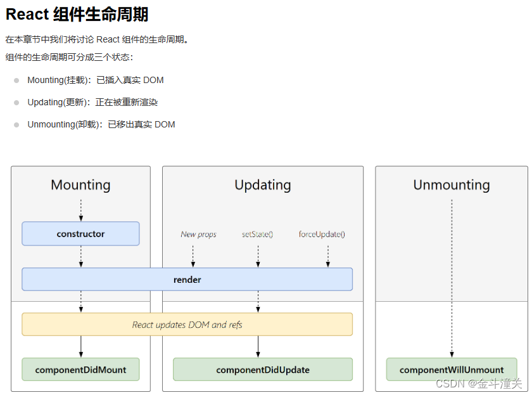Click the bullet icon before Updating(更新)
Viewport: 532px width, 395px height.
15,102
